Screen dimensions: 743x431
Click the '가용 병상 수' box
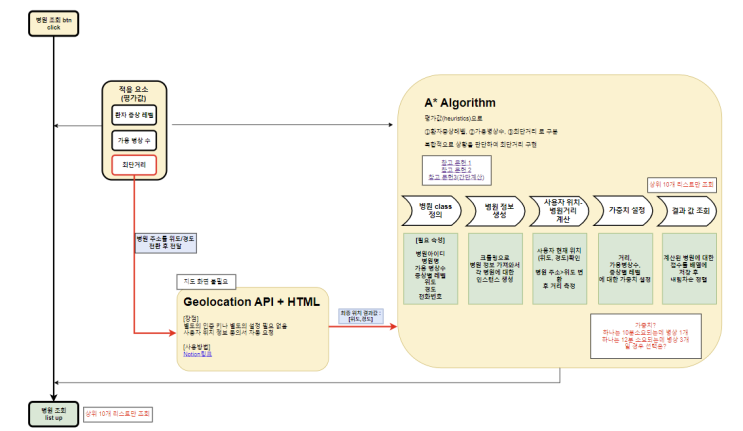134,140
